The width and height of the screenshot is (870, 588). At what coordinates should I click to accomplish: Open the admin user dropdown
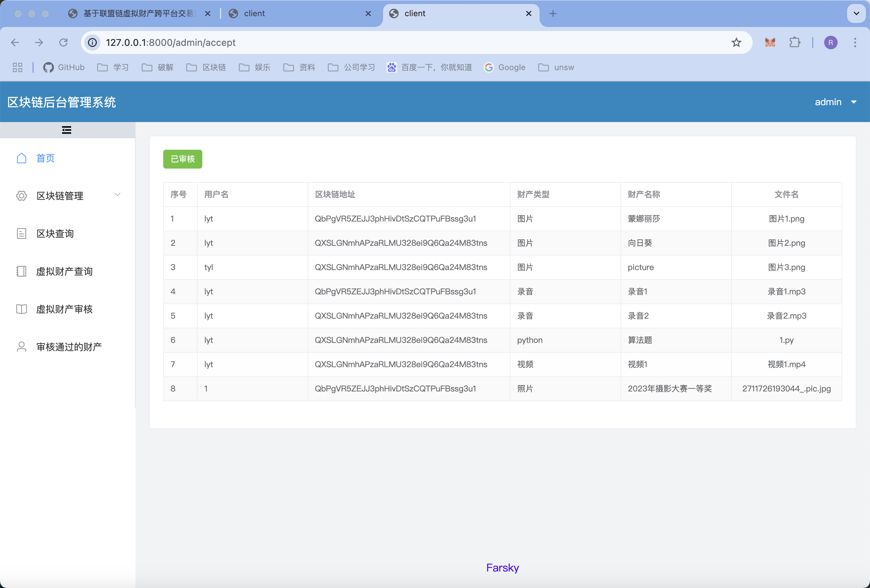click(x=836, y=102)
